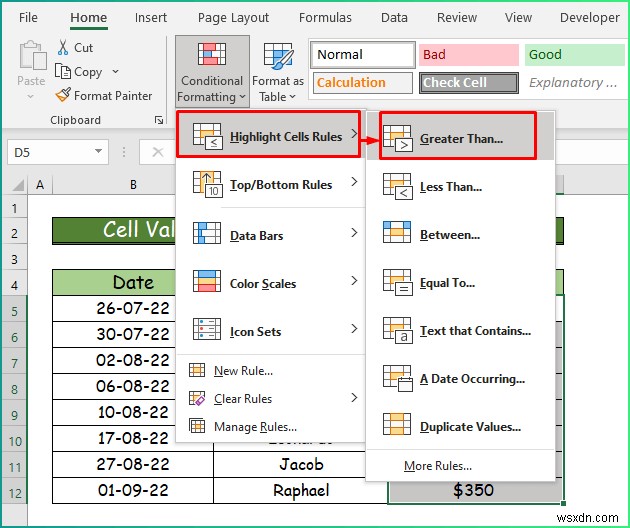Open the Clipboard dialog launcher icon
The width and height of the screenshot is (630, 528).
coord(159,120)
